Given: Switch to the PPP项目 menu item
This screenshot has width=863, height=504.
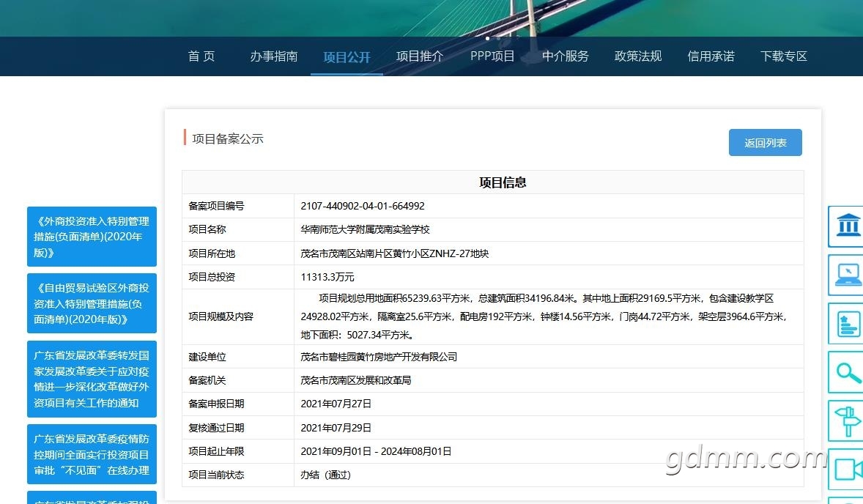Looking at the screenshot, I should pyautogui.click(x=492, y=56).
